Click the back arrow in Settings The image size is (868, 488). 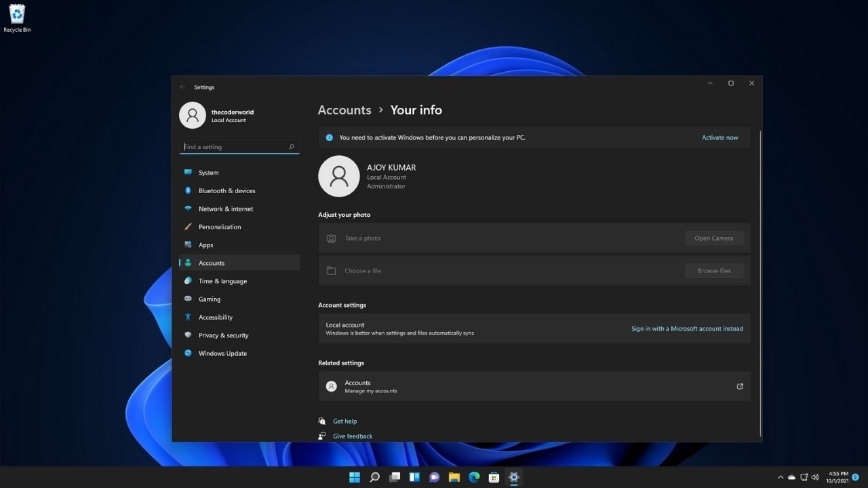[182, 87]
